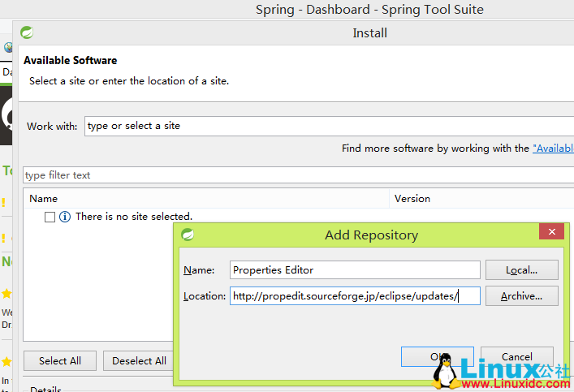Open the Local... repository browser button
Screen dimensions: 574x392
click(x=522, y=270)
